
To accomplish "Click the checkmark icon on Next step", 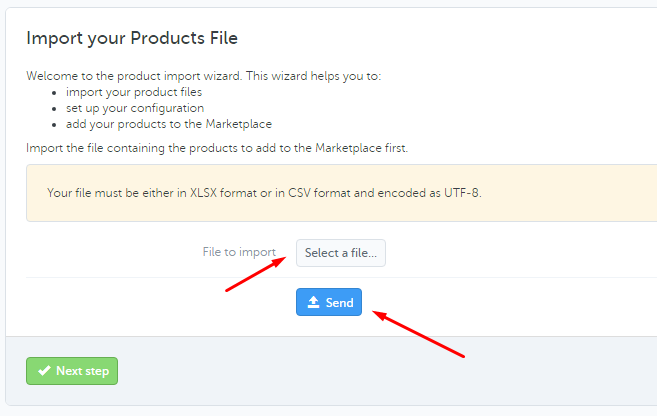I will point(44,371).
